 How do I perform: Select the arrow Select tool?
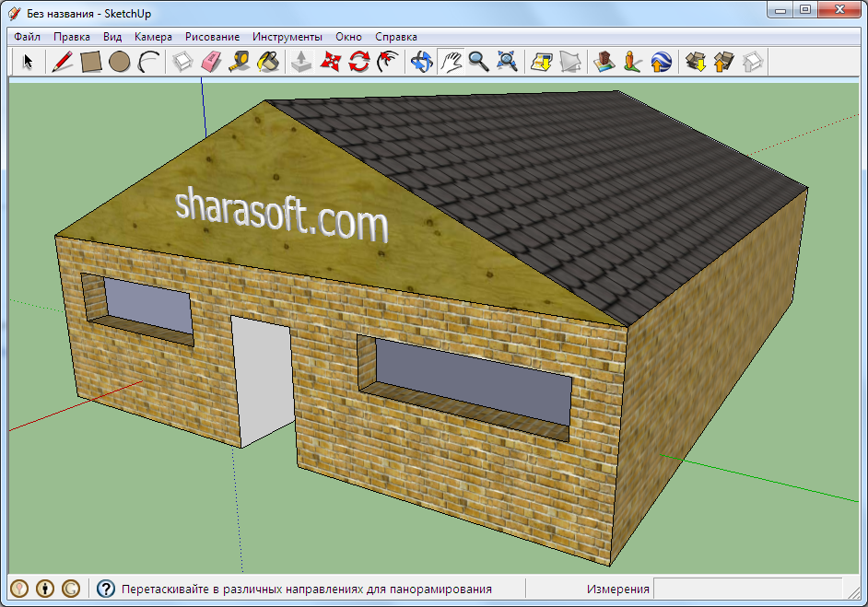[x=28, y=62]
